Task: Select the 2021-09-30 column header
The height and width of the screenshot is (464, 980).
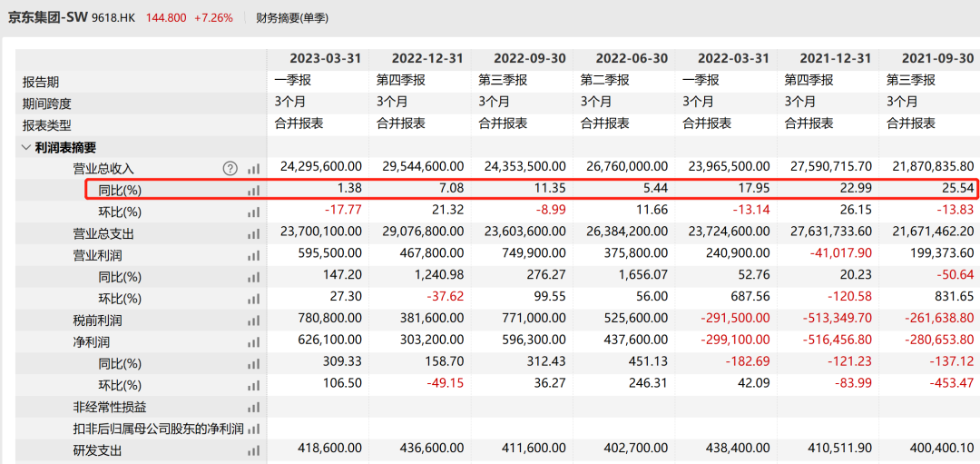Action: 937,58
